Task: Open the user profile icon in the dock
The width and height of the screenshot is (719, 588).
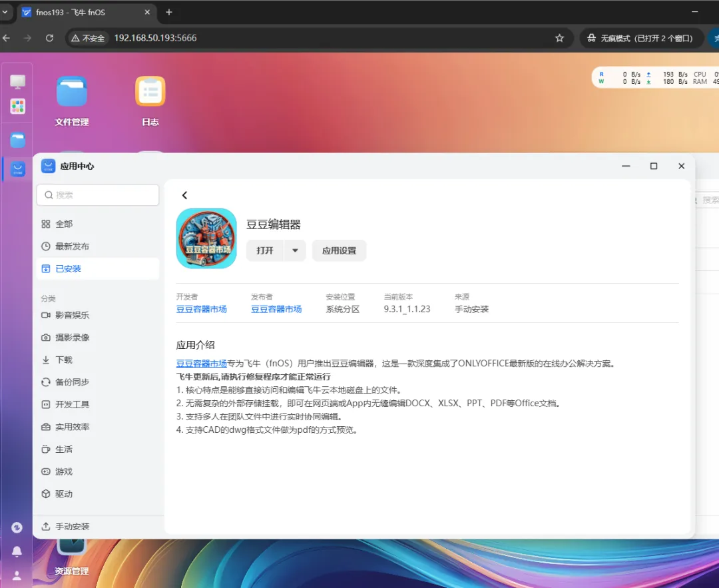Action: 17,575
